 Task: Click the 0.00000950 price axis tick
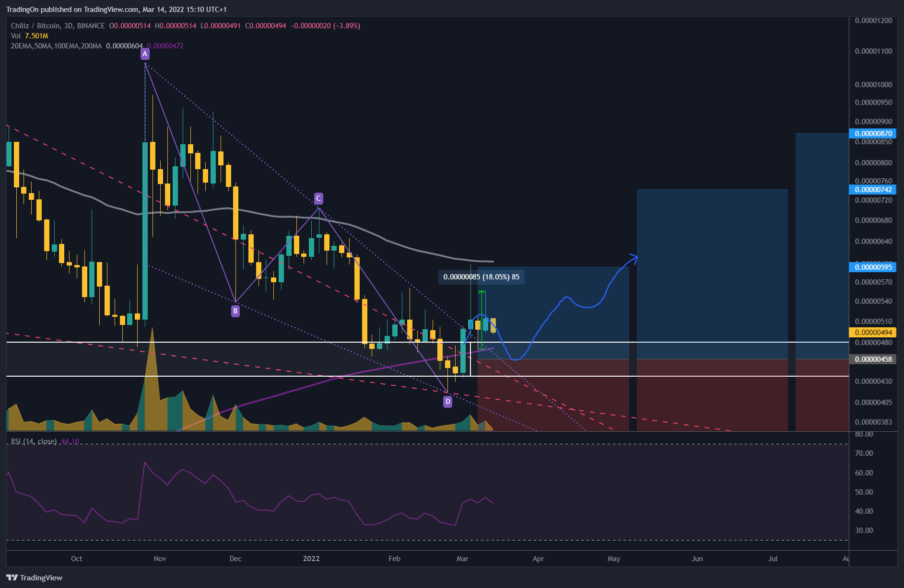(x=873, y=103)
